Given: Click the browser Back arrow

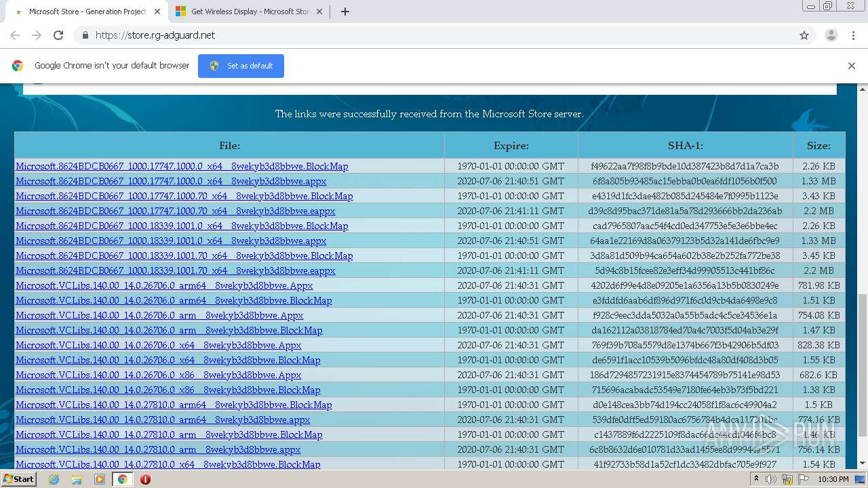Looking at the screenshot, I should (x=15, y=35).
